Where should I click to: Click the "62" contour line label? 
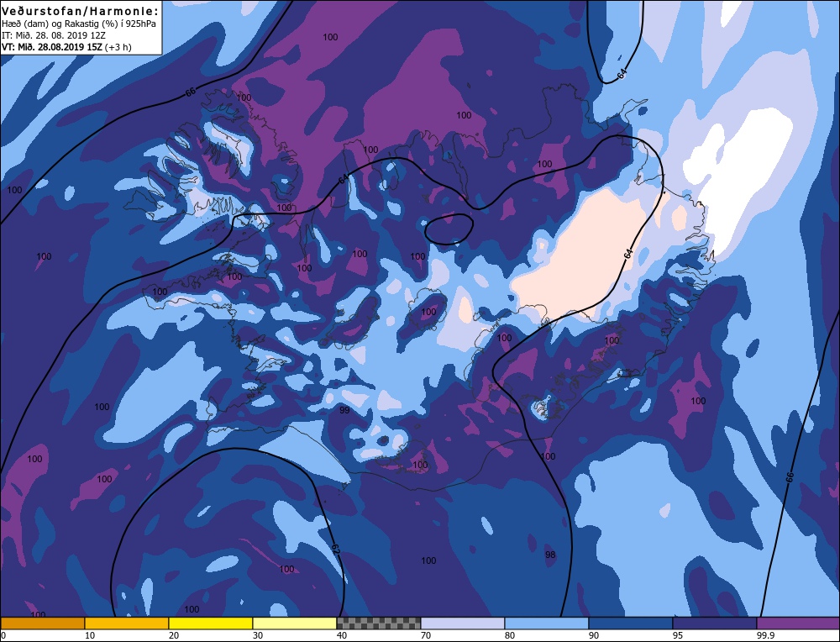(x=335, y=550)
